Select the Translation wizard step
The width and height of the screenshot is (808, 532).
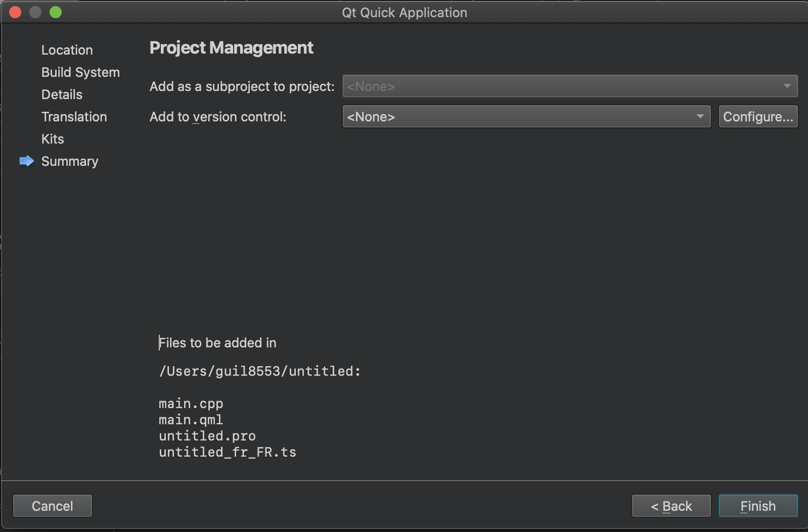click(74, 117)
